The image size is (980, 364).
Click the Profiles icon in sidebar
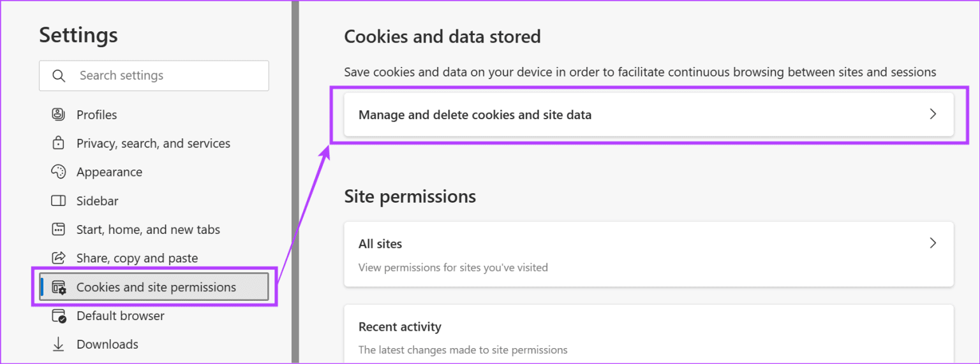pyautogui.click(x=58, y=115)
